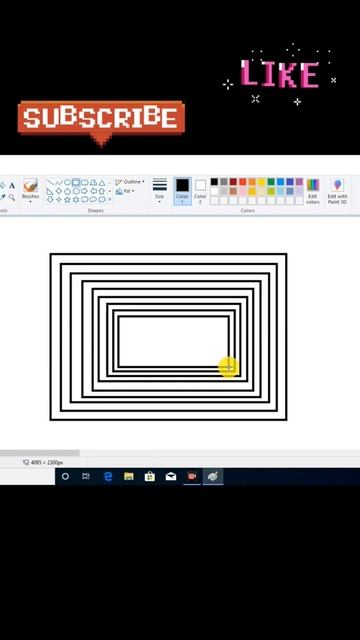The width and height of the screenshot is (360, 640).
Task: Pick the white palette color
Action: pos(214,191)
